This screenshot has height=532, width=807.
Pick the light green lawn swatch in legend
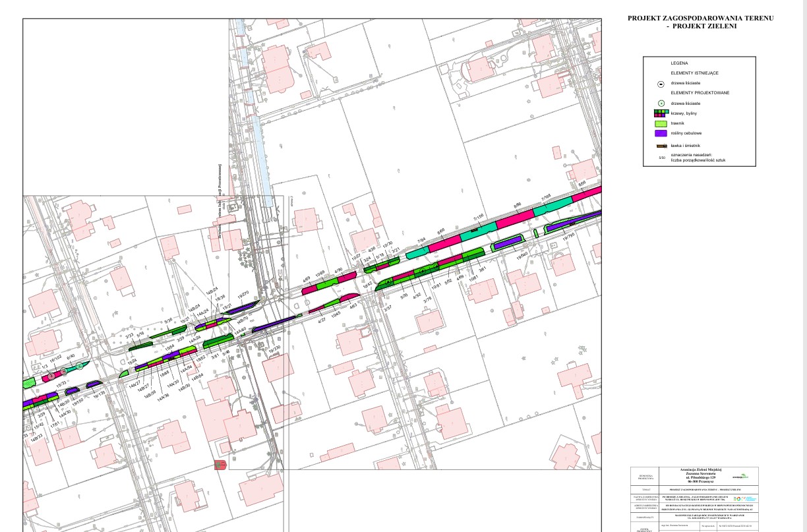point(660,123)
